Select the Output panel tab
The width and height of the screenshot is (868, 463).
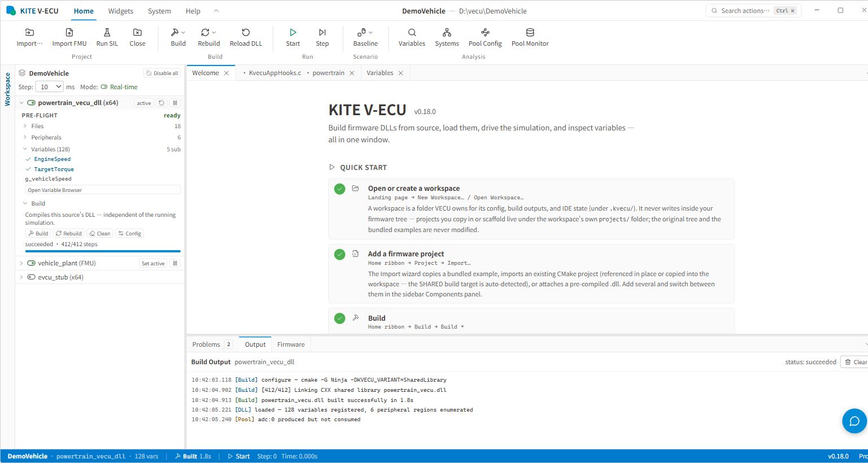[255, 344]
